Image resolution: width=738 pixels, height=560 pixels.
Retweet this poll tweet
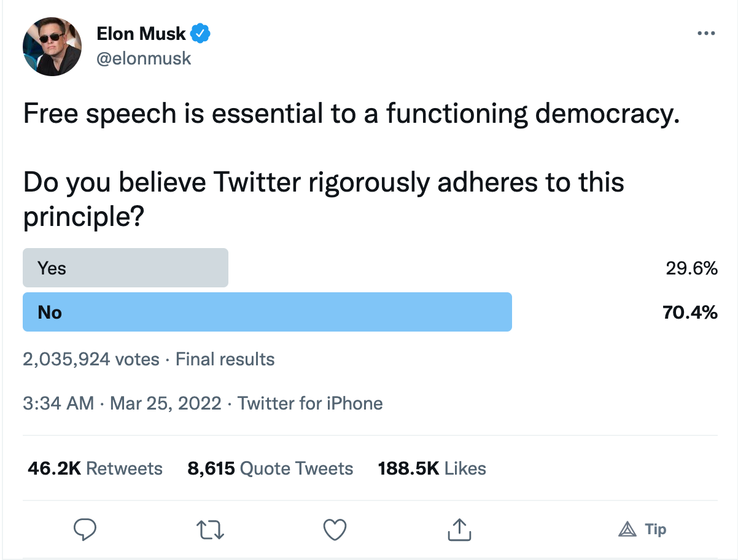211,529
